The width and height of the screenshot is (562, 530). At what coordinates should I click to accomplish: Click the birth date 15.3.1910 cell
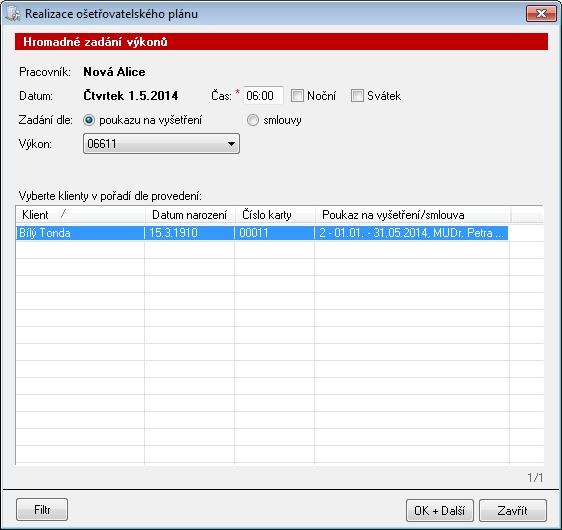point(190,233)
